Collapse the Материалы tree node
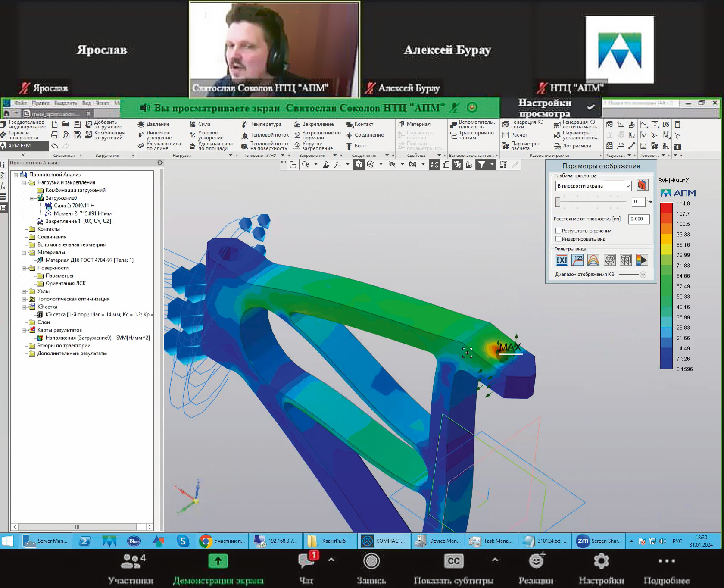Image resolution: width=724 pixels, height=588 pixels. click(x=24, y=253)
